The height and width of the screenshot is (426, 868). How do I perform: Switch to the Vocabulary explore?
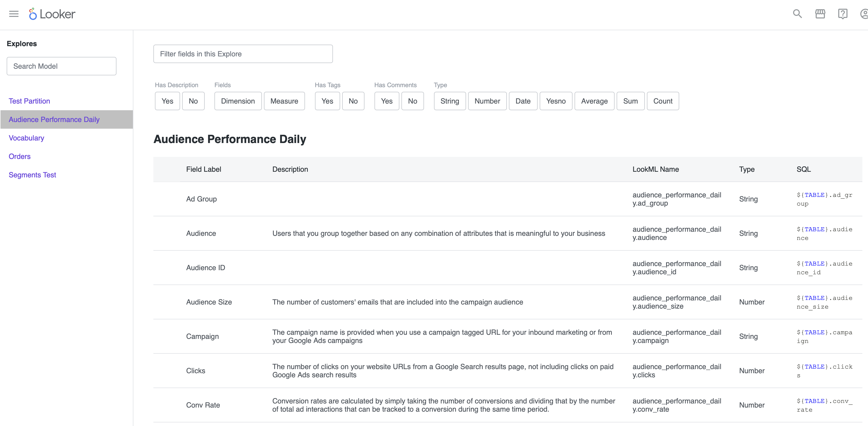coord(26,138)
